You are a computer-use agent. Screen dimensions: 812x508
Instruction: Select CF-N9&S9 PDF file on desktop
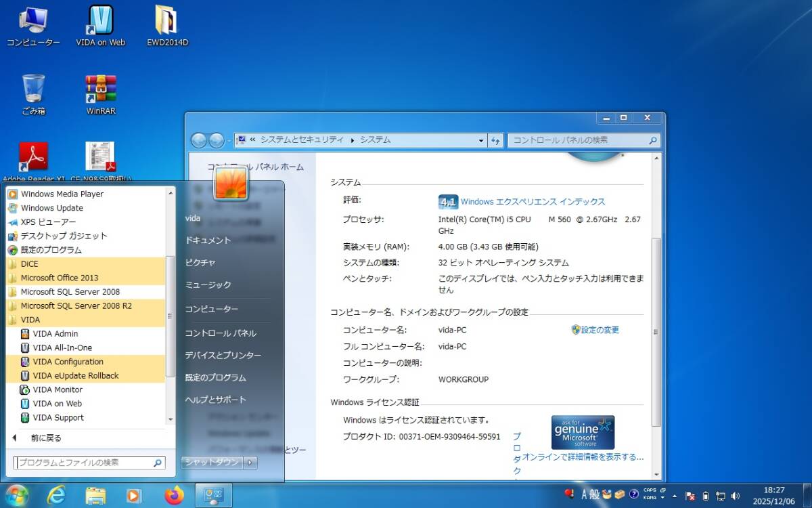coord(101,163)
